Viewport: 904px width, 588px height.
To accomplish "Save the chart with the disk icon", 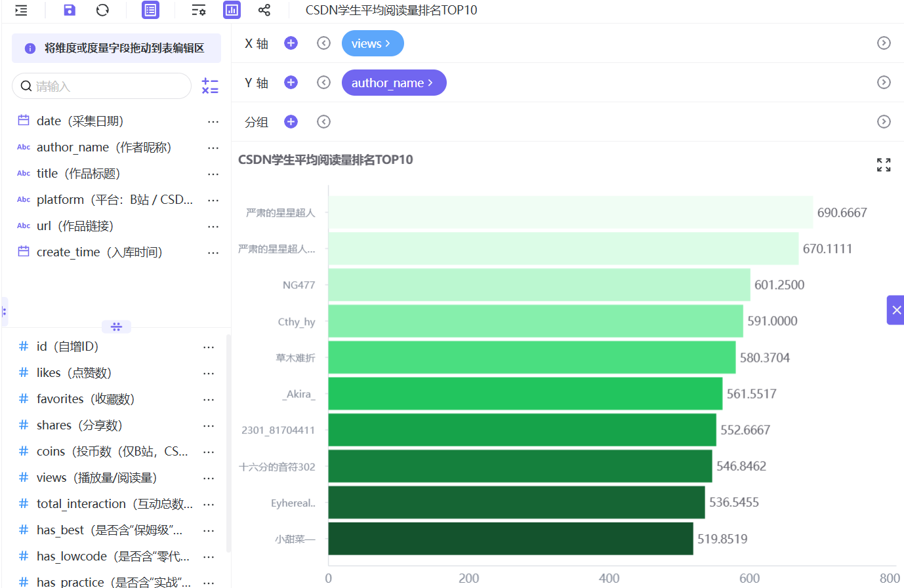I will pyautogui.click(x=70, y=10).
